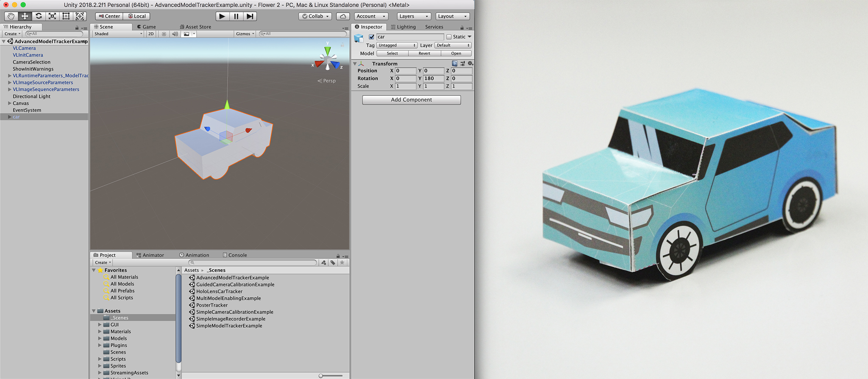Open the Services tab
868x379 pixels.
434,27
